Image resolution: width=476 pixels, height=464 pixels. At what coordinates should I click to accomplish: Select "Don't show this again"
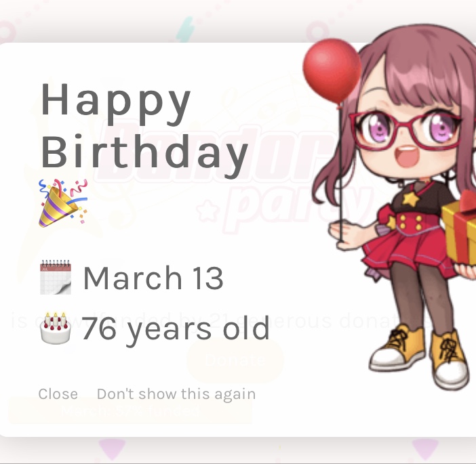176,394
